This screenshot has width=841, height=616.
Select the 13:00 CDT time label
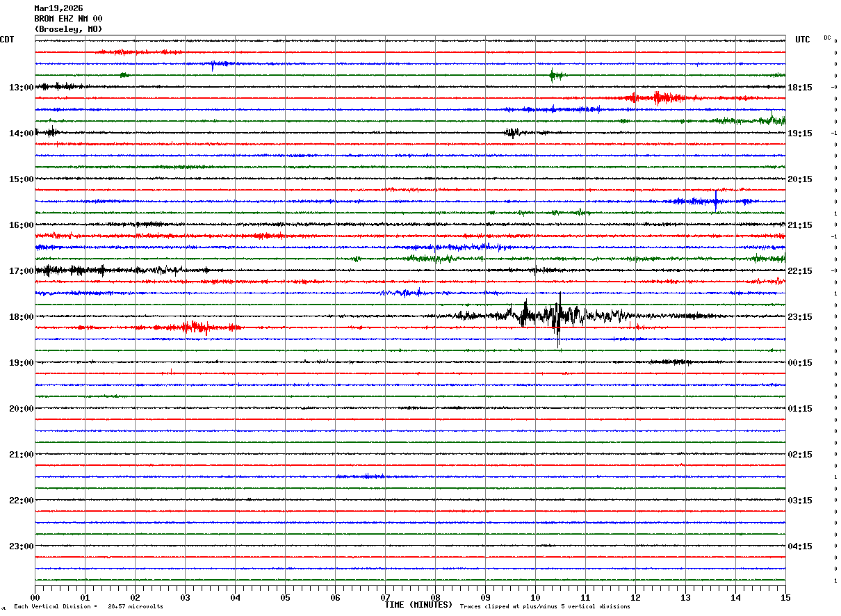coord(21,88)
